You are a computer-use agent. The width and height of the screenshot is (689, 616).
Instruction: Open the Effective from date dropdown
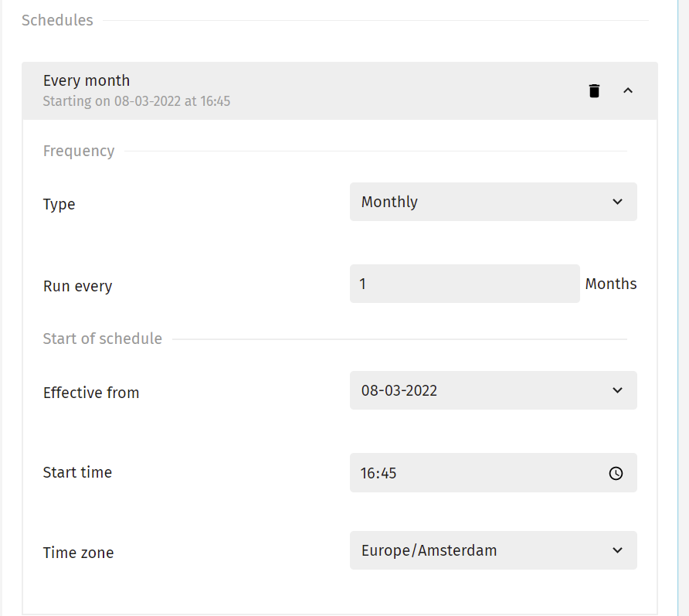(x=493, y=390)
